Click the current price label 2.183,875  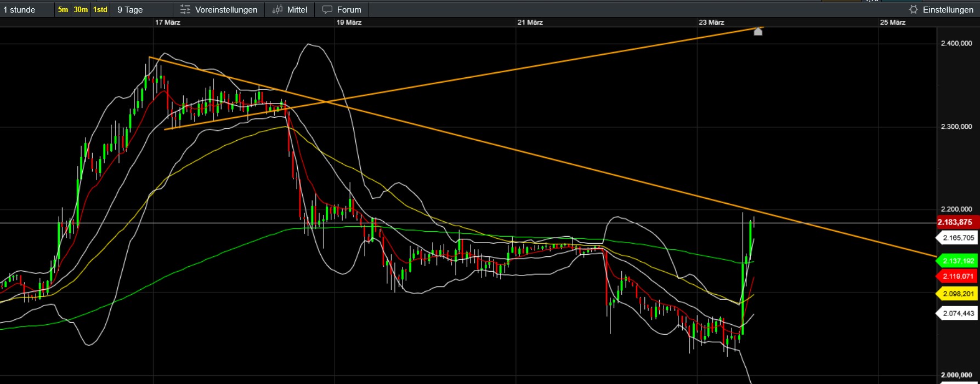(x=955, y=222)
